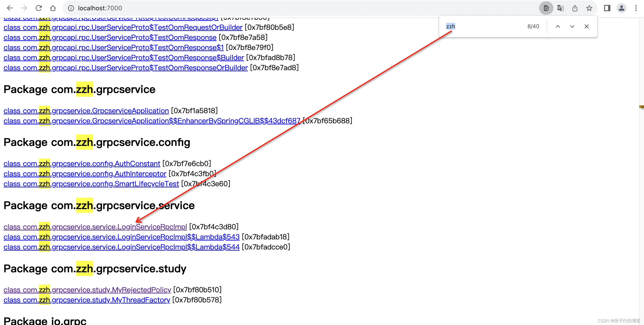Viewport: 644px width, 325px height.
Task: Click address text [0x7bf1a5818]
Action: pyautogui.click(x=194, y=111)
